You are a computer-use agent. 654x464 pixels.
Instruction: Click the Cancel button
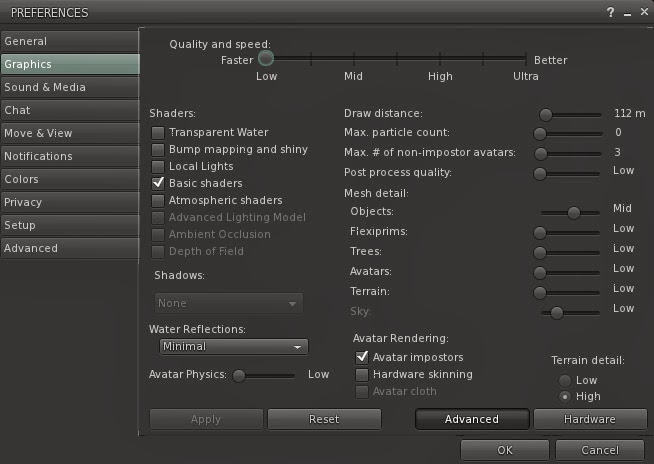point(600,450)
